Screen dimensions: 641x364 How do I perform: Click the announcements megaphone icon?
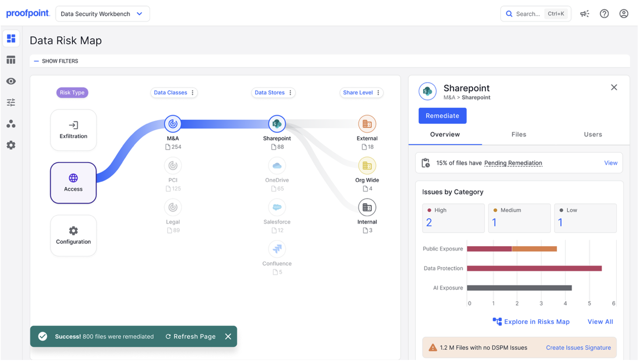click(x=584, y=14)
